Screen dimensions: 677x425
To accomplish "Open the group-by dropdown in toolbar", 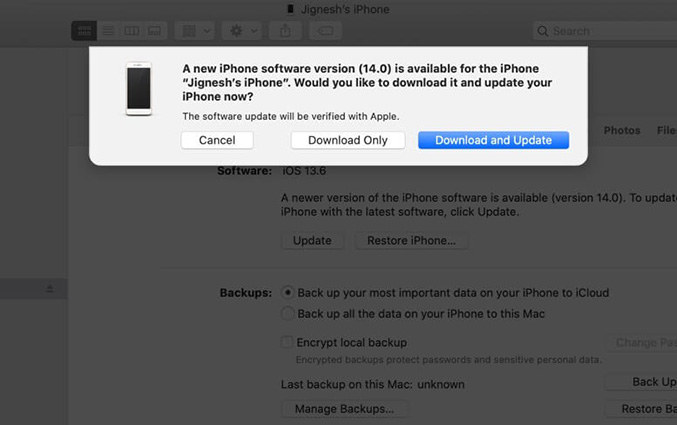I will coord(195,31).
